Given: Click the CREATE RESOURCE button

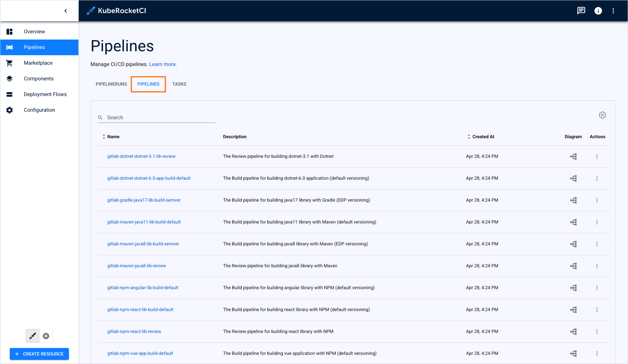Looking at the screenshot, I should coord(39,354).
